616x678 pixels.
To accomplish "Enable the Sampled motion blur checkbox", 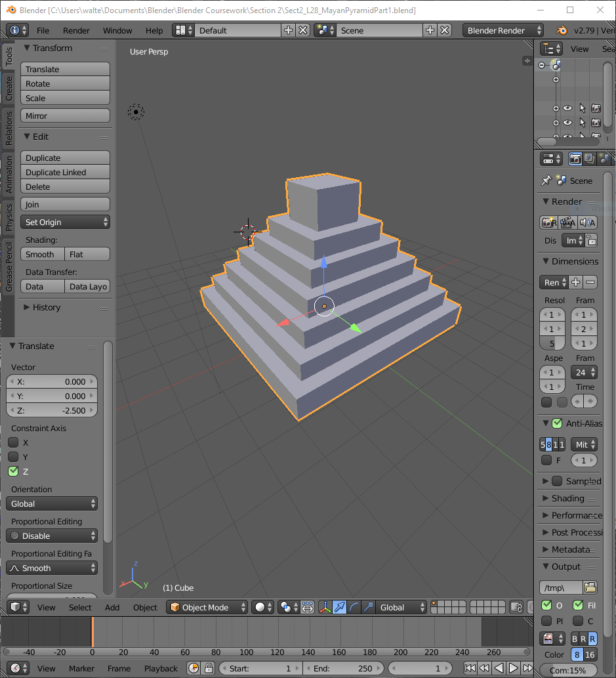I will pyautogui.click(x=557, y=481).
